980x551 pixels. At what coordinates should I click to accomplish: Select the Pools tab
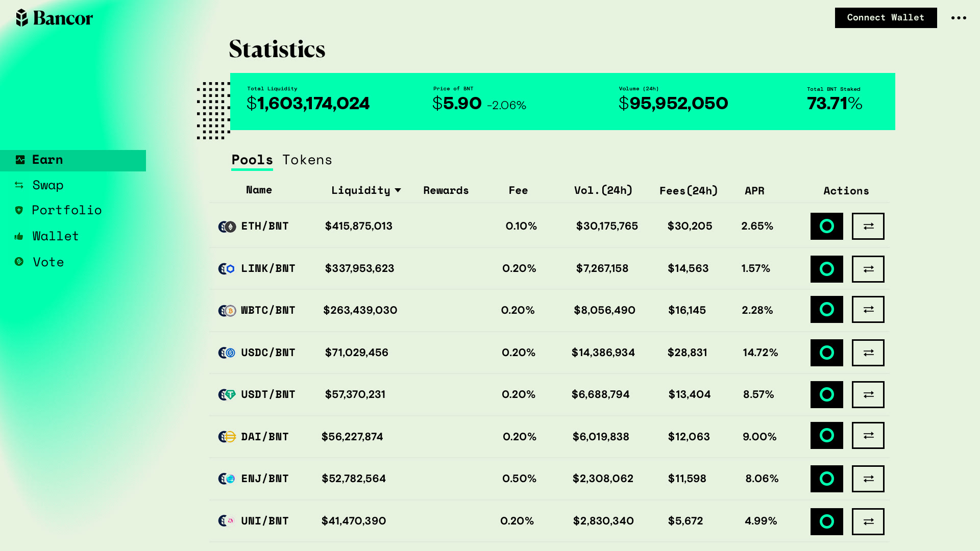(x=252, y=160)
